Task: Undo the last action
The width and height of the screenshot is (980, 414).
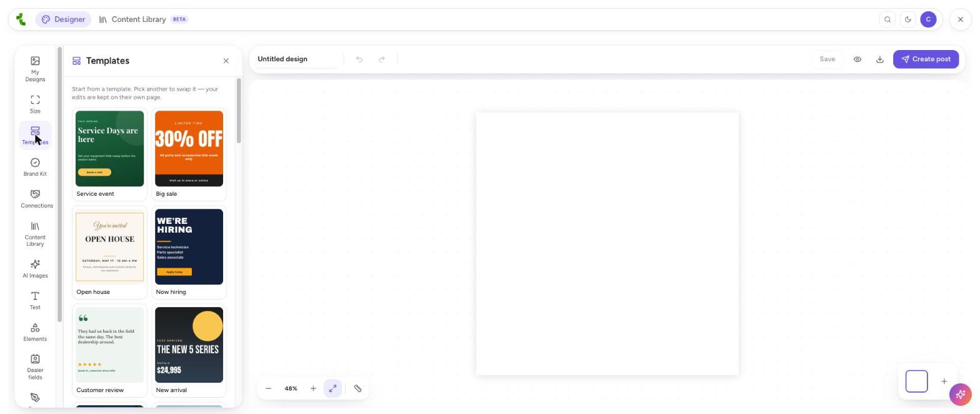Action: [x=359, y=59]
